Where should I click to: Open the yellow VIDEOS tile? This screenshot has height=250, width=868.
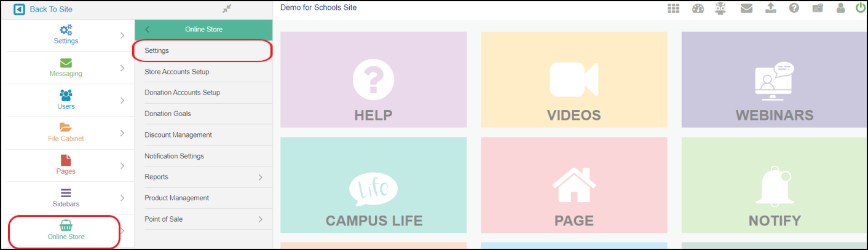pyautogui.click(x=574, y=80)
